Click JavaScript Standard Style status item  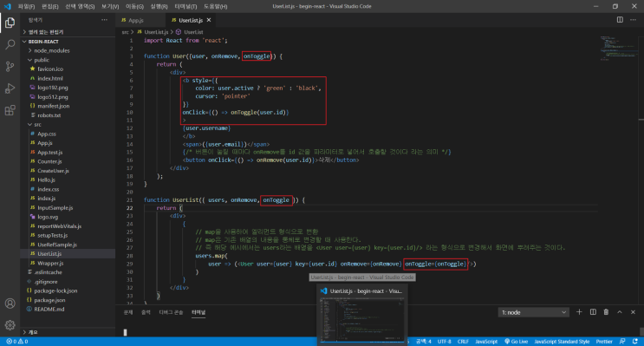(562, 342)
